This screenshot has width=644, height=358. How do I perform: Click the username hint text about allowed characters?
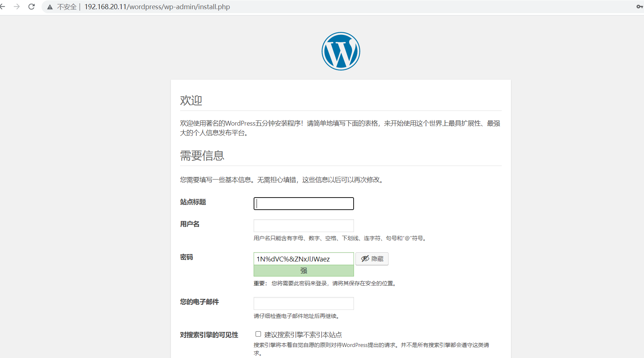click(341, 238)
